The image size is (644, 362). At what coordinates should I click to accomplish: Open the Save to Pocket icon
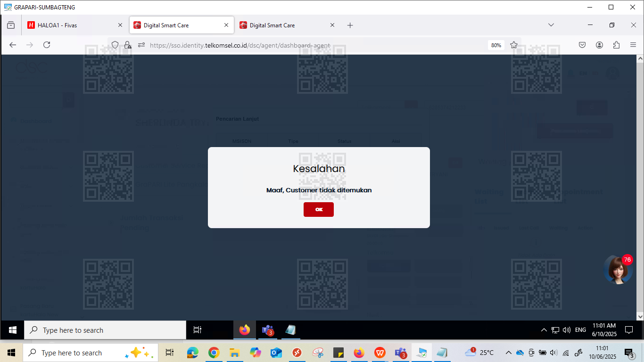(582, 45)
